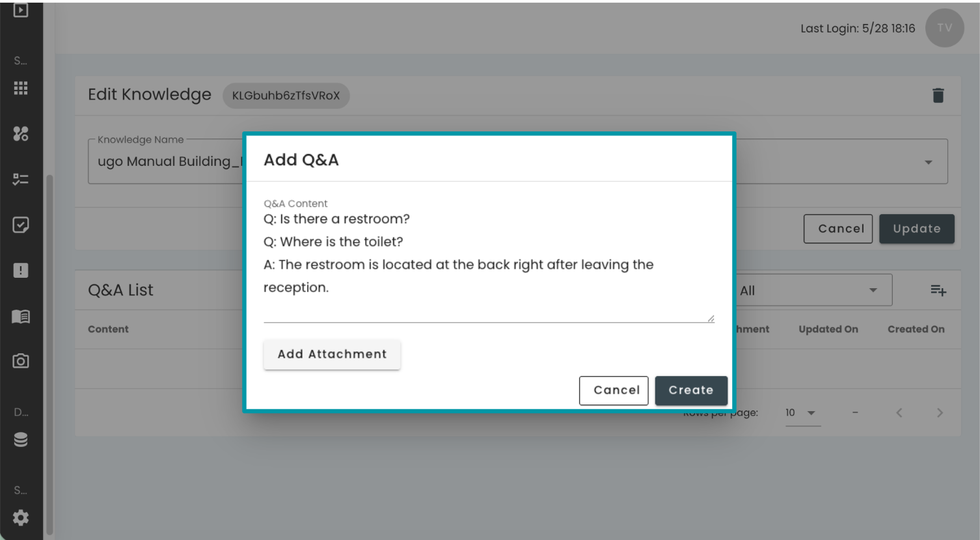Viewport: 980px width, 540px height.
Task: Open the database stack sidebar icon
Action: [x=21, y=440]
